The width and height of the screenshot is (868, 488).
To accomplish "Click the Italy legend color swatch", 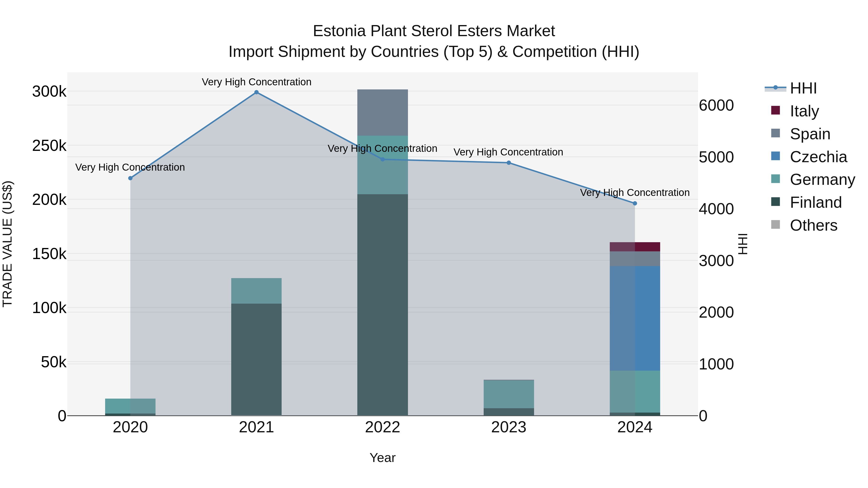I will pos(775,110).
